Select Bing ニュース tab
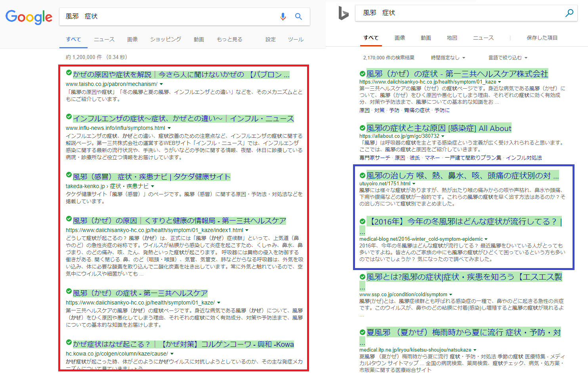The width and height of the screenshot is (588, 373). (x=483, y=38)
